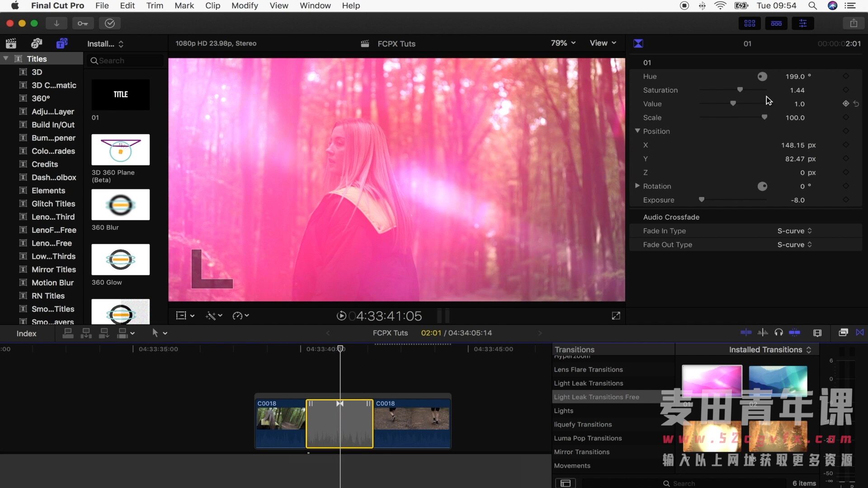The height and width of the screenshot is (488, 868).
Task: Toggle the Inspector panel sliders button
Action: (x=803, y=23)
